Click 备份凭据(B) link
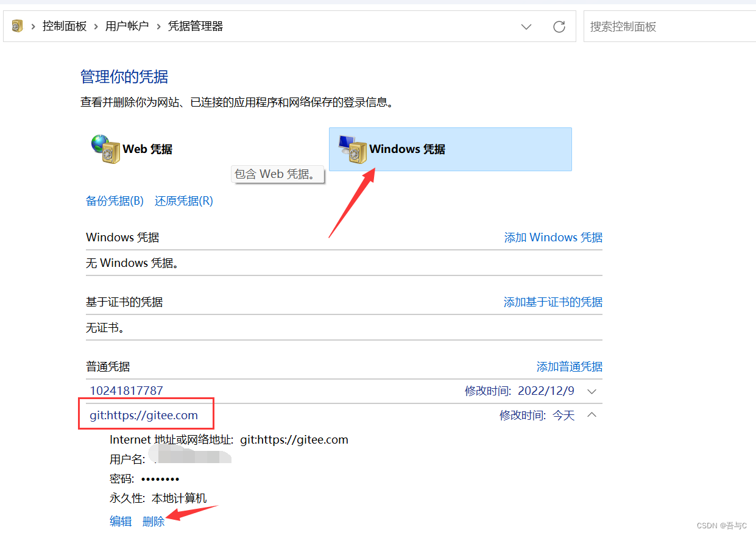756x535 pixels. tap(115, 201)
